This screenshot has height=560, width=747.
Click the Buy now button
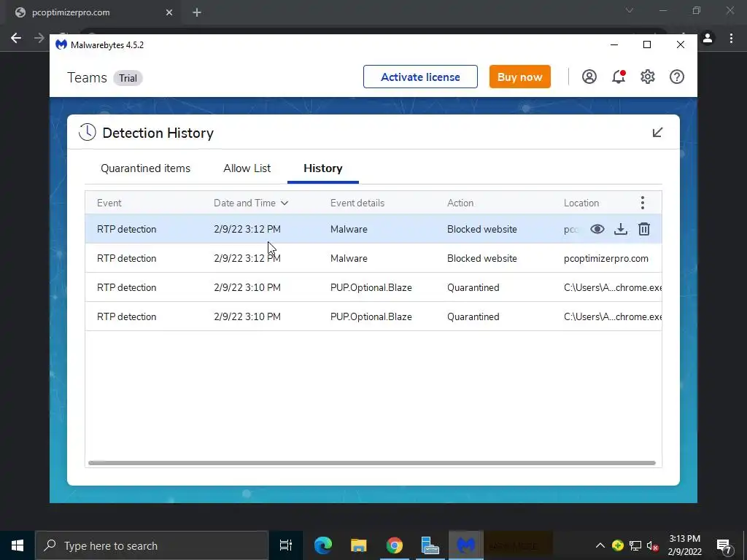pyautogui.click(x=519, y=77)
